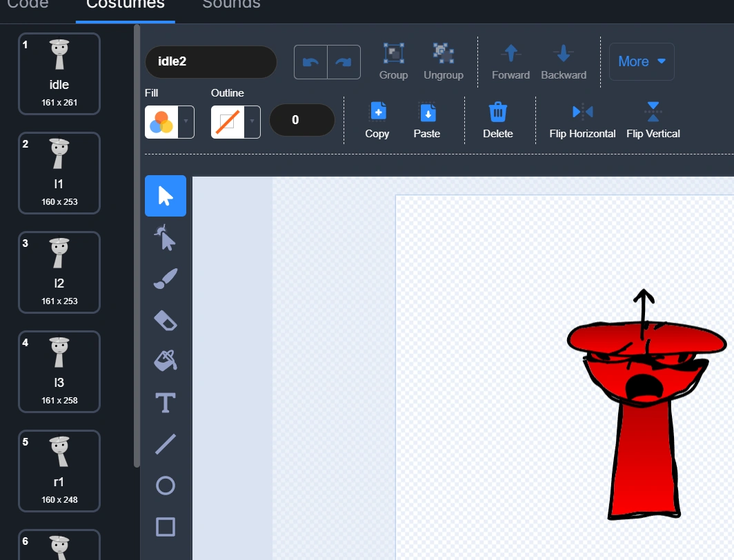Pick the Fill bucket tool

tap(165, 361)
